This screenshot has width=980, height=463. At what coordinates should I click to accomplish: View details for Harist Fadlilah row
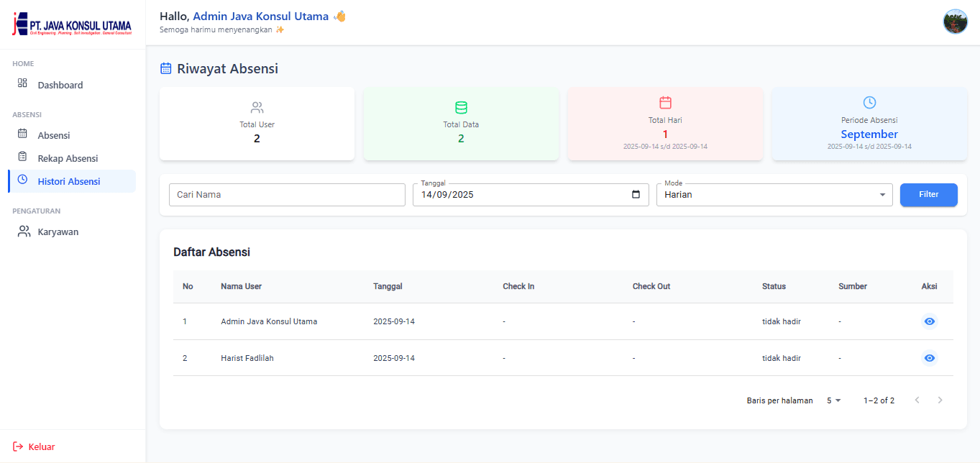[929, 358]
